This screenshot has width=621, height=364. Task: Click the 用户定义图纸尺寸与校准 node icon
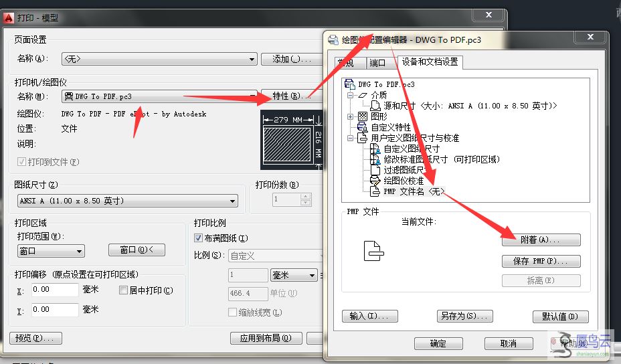click(363, 138)
